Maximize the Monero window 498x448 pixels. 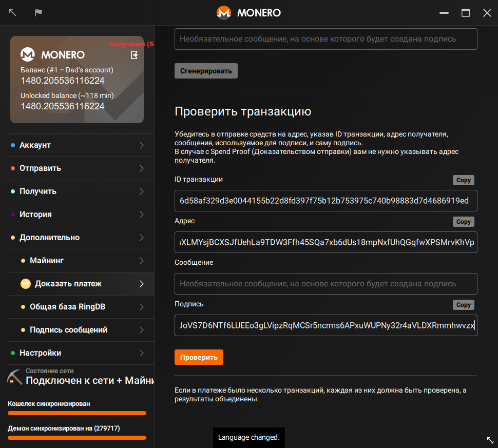tap(466, 13)
